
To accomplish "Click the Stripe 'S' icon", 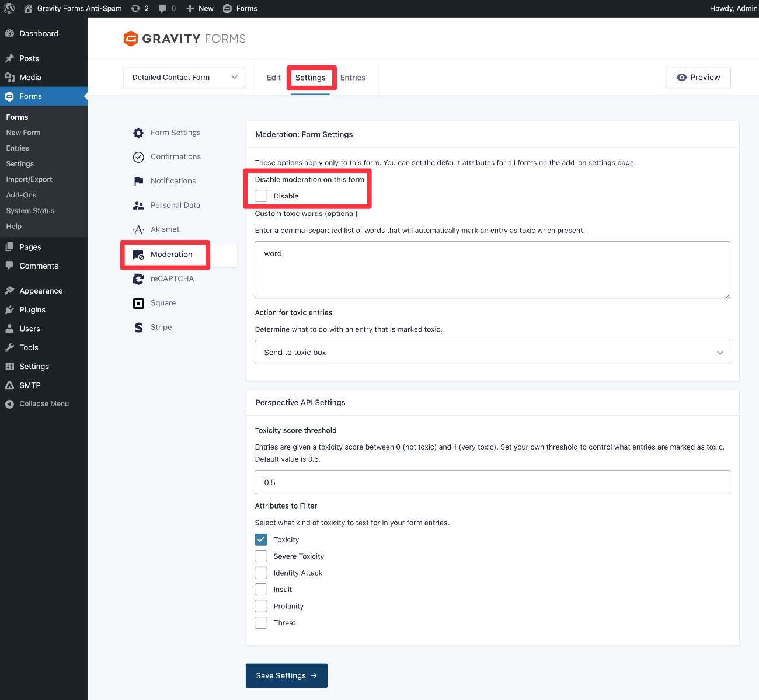I will [138, 327].
